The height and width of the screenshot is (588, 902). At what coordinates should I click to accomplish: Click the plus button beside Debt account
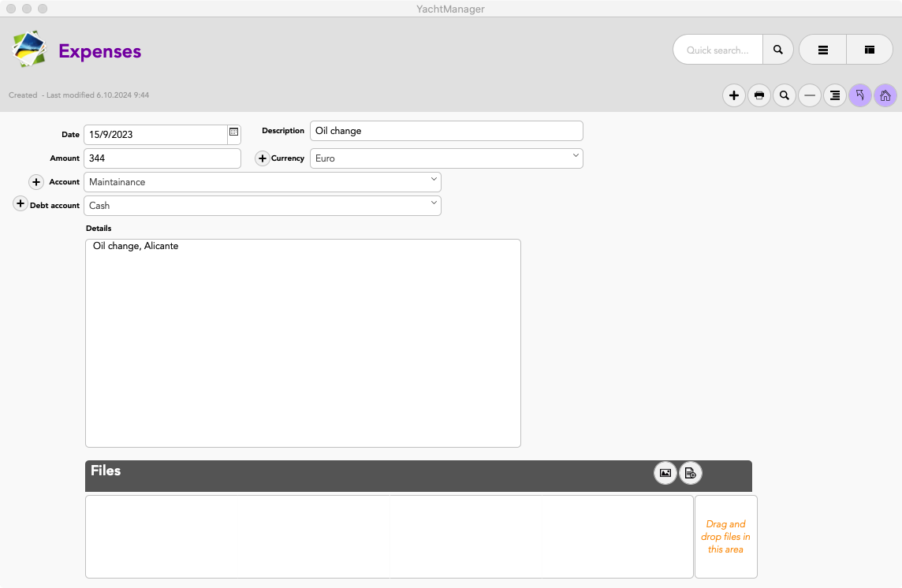tap(20, 204)
